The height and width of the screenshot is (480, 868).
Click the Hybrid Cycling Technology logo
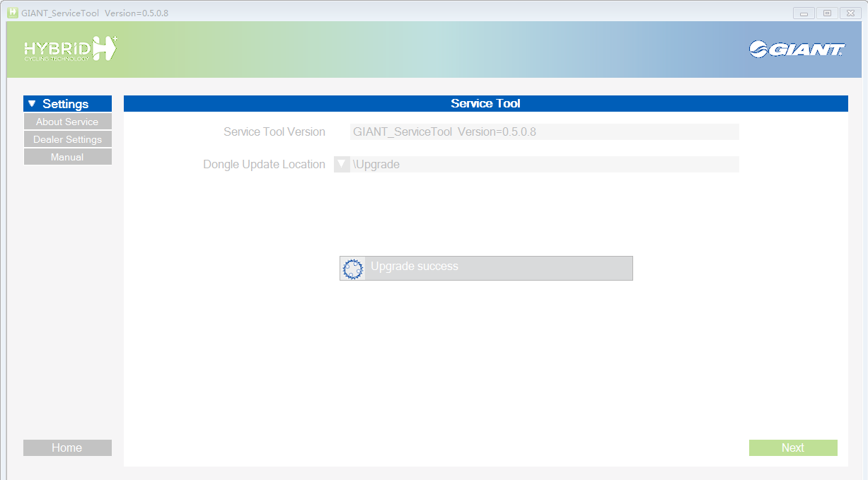point(71,49)
